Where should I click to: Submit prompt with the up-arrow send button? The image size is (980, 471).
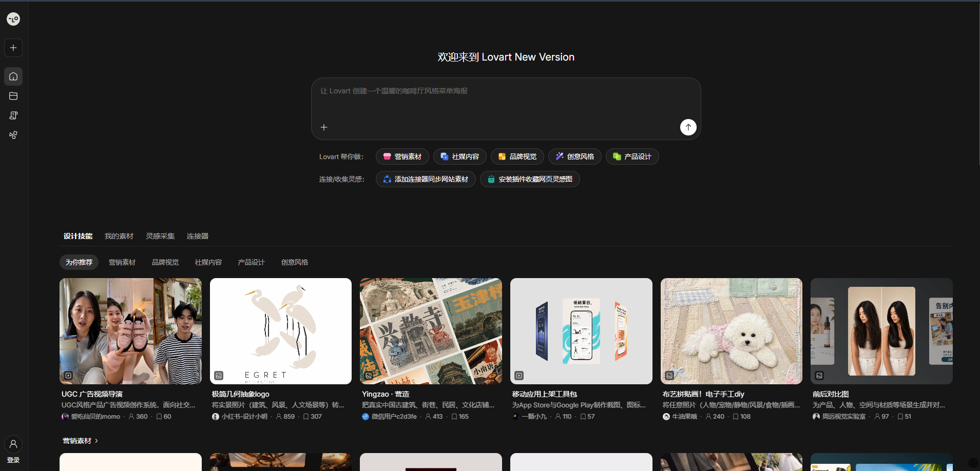688,127
